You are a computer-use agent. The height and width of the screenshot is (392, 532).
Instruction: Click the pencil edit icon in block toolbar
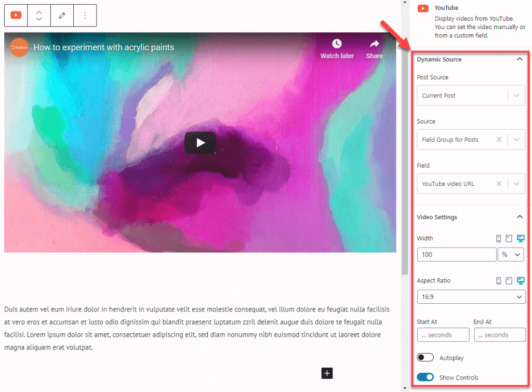click(62, 16)
